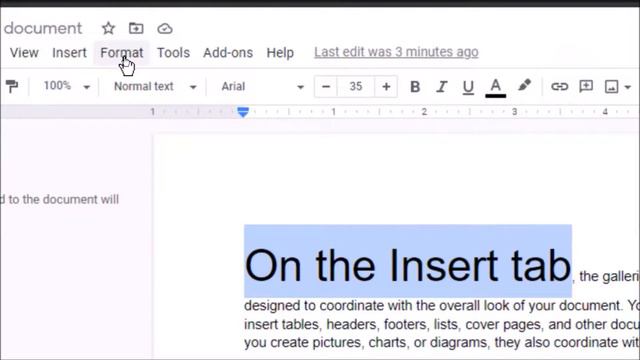Click the font size field showing 35
The width and height of the screenshot is (640, 360).
[x=356, y=87]
